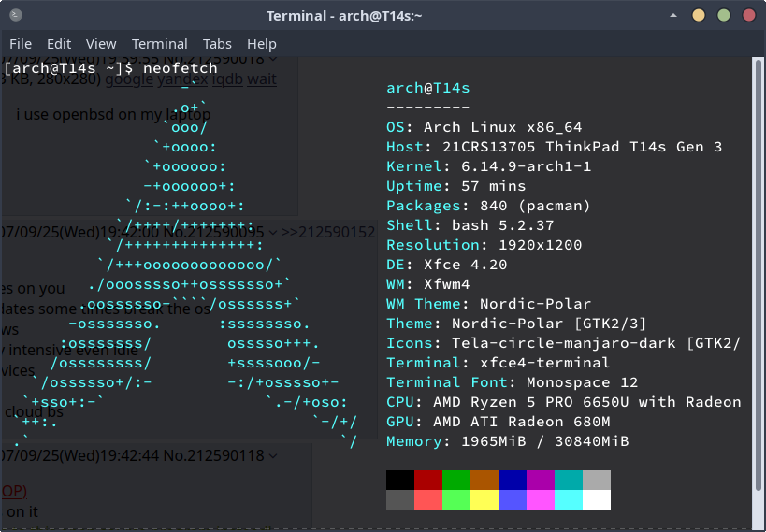Maximize the terminal with the green button
Viewport: 766px width, 532px height.
724,15
